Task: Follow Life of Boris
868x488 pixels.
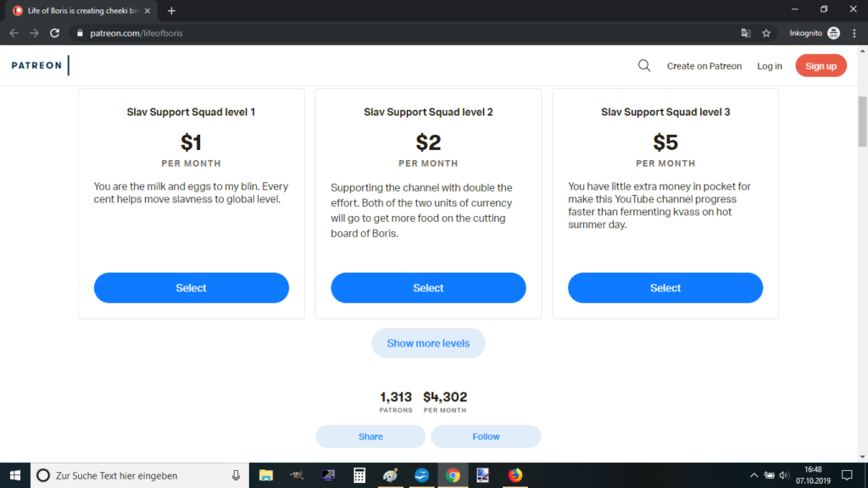Action: 486,436
